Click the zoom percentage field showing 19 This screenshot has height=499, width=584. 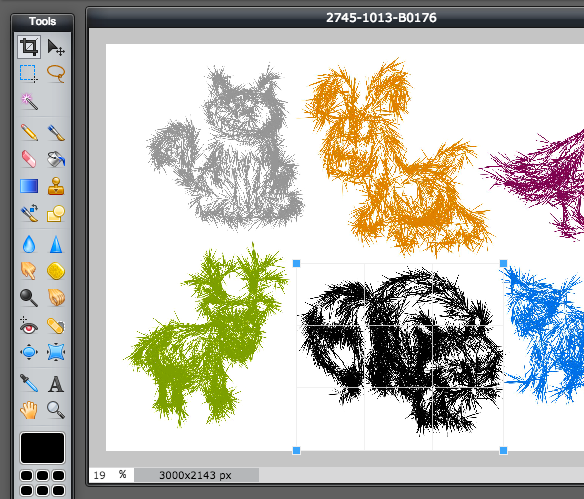pos(100,475)
